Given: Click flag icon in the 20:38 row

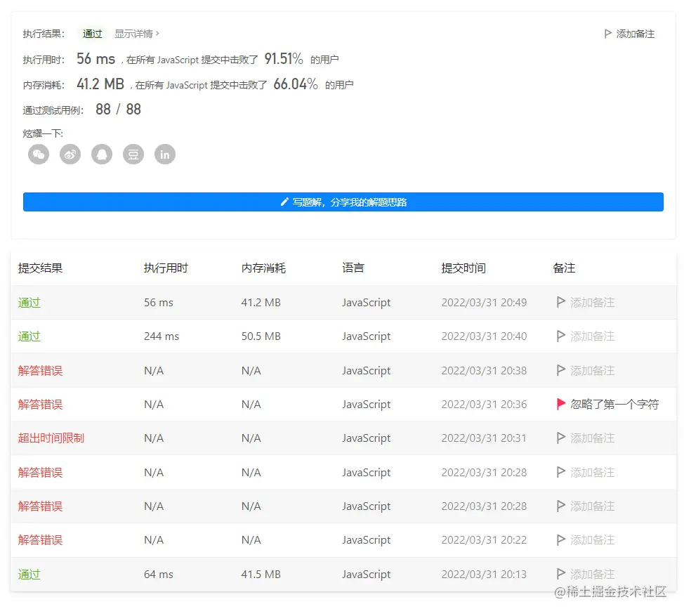Looking at the screenshot, I should [x=561, y=370].
